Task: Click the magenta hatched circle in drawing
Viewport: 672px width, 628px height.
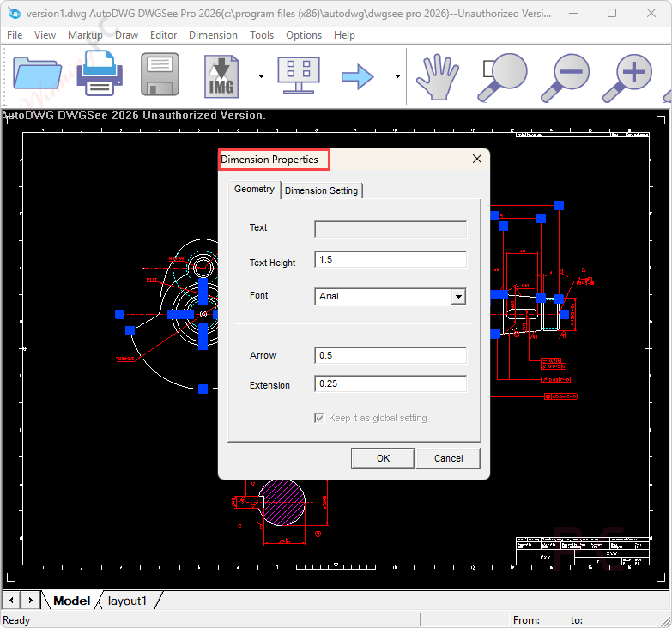Action: tap(282, 503)
